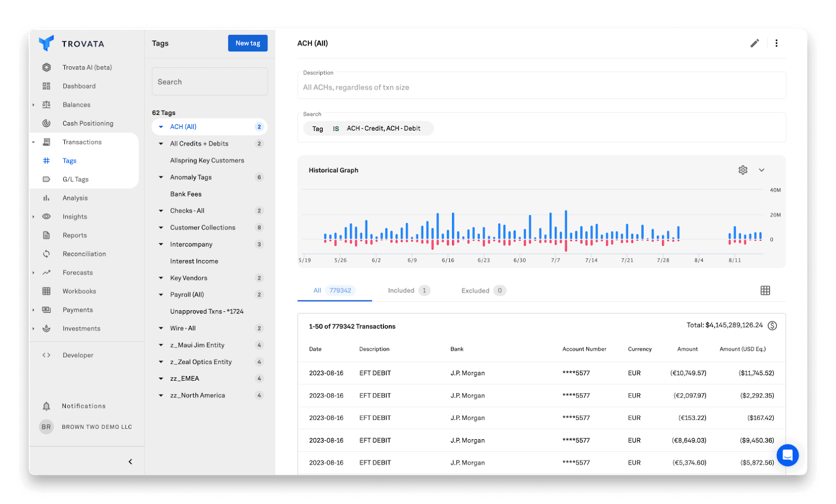Open the three-dot more options menu

pos(776,43)
